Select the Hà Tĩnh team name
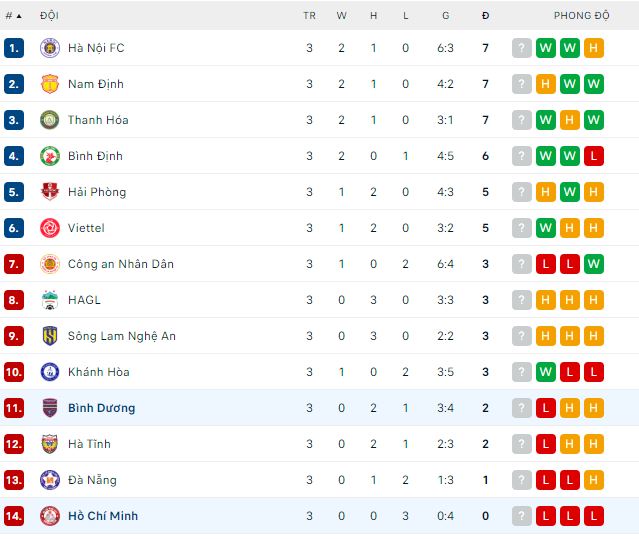This screenshot has width=639, height=539. 89,444
